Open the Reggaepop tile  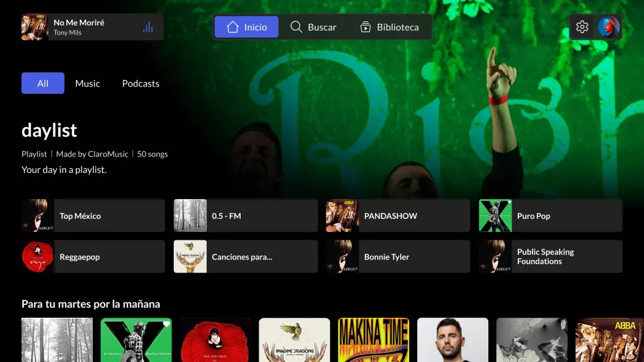[x=93, y=257]
